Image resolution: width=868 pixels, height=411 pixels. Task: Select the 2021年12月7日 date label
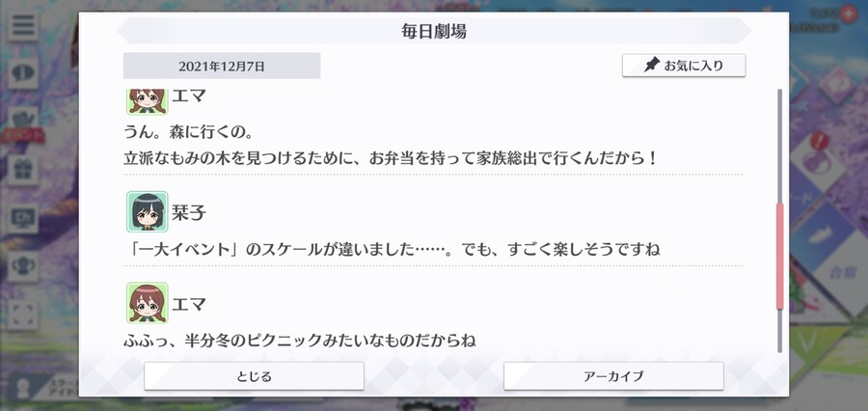click(x=222, y=66)
